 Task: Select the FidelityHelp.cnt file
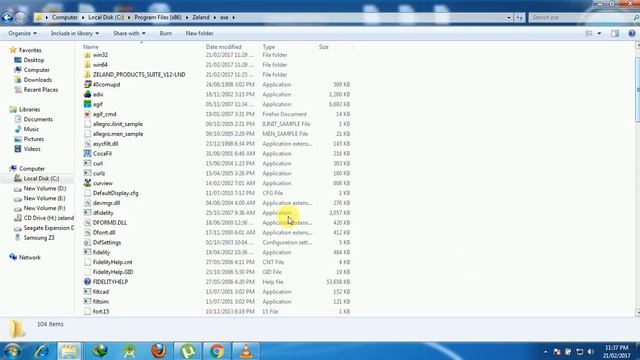coord(113,262)
